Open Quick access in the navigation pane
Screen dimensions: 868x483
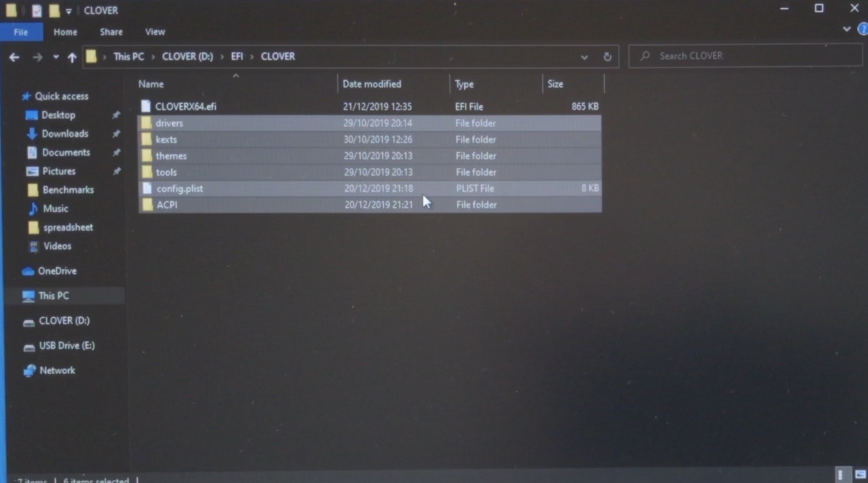tap(61, 96)
